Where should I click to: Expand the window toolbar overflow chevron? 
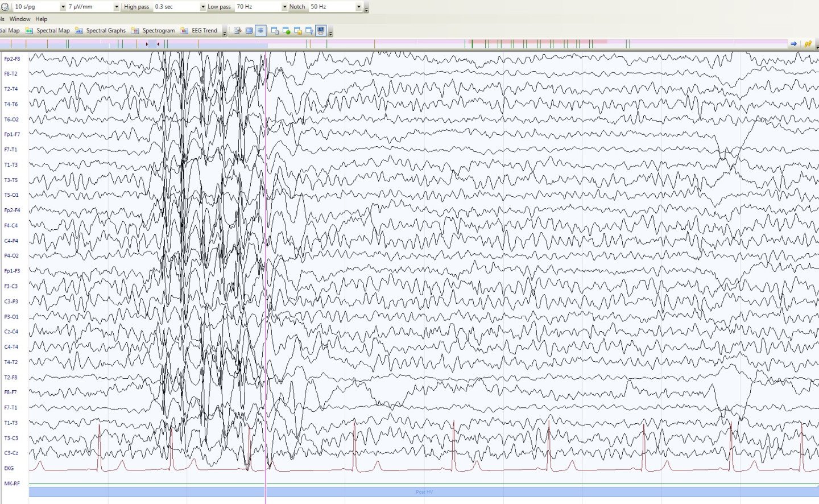coord(330,33)
